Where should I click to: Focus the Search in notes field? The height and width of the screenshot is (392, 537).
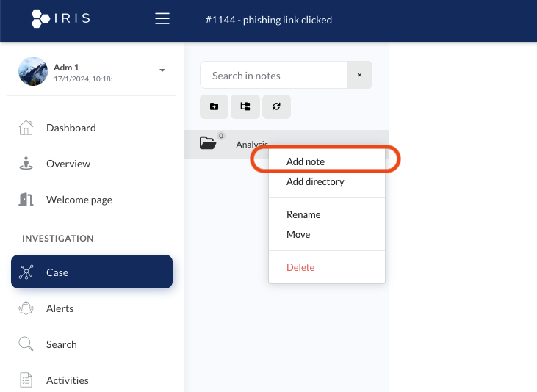point(274,75)
